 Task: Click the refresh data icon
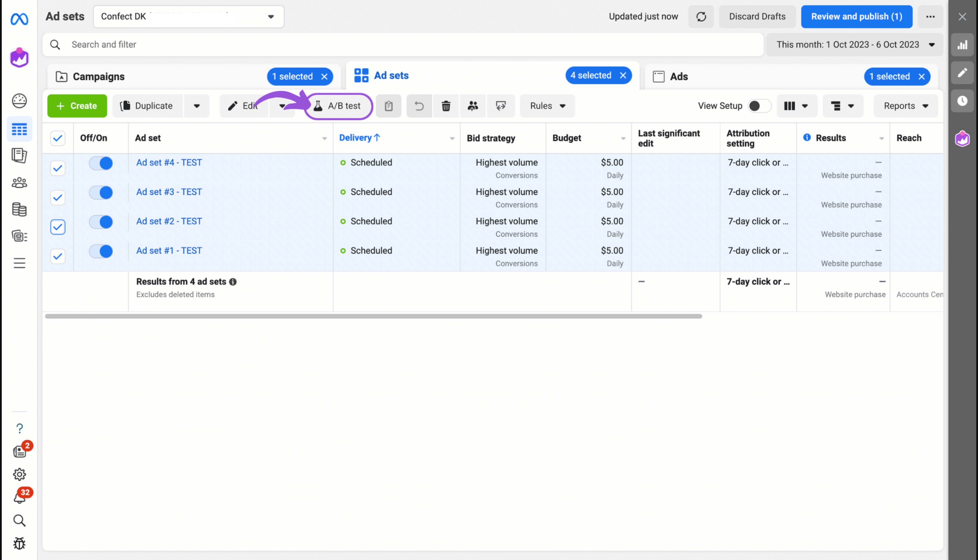pos(701,17)
